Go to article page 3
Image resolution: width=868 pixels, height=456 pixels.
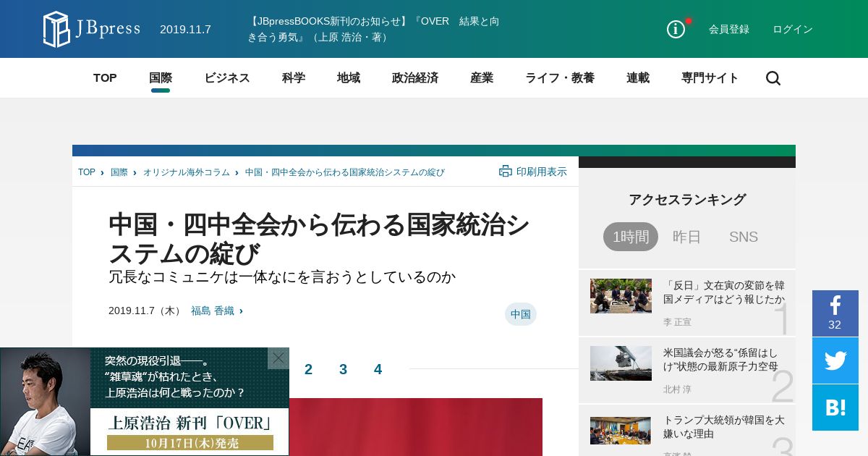click(343, 369)
